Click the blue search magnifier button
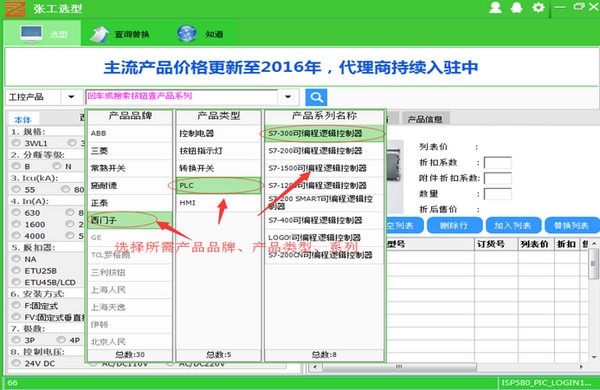This screenshot has width=600, height=390. click(316, 97)
